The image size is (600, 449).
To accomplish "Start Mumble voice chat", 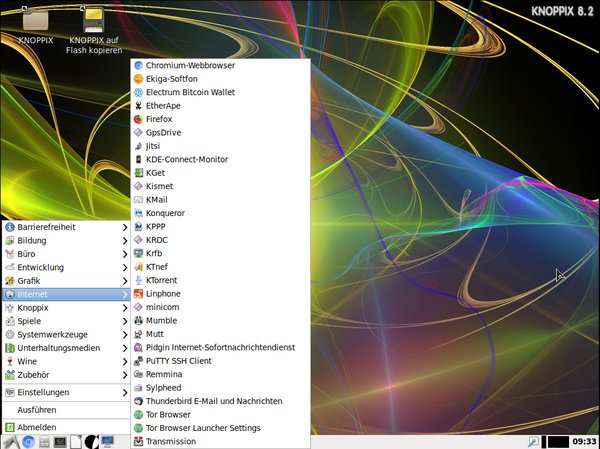I will pyautogui.click(x=220, y=320).
